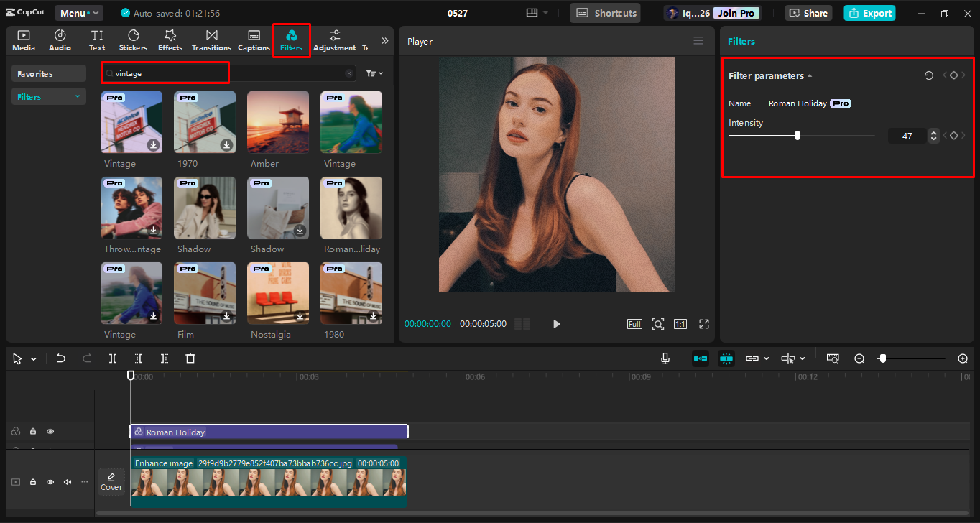This screenshot has width=980, height=523.
Task: Expand the Filters category in the left sidebar
Action: click(x=48, y=96)
